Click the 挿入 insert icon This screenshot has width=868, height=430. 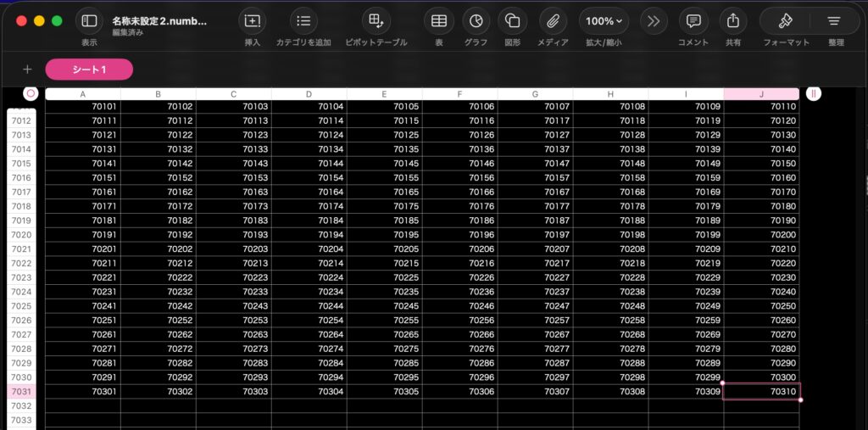click(x=252, y=21)
